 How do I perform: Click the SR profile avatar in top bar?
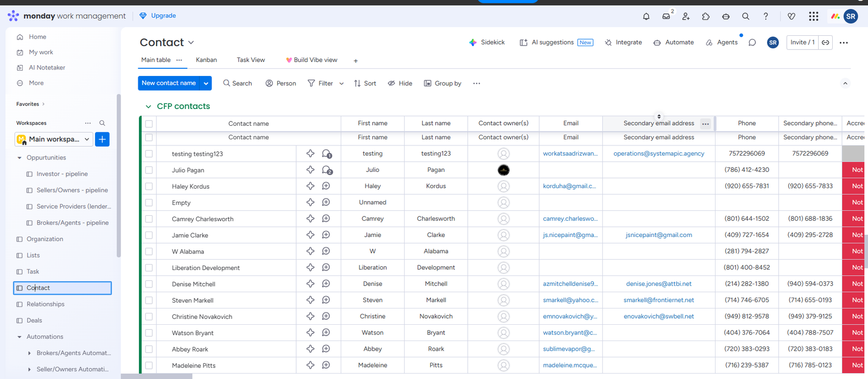[851, 16]
